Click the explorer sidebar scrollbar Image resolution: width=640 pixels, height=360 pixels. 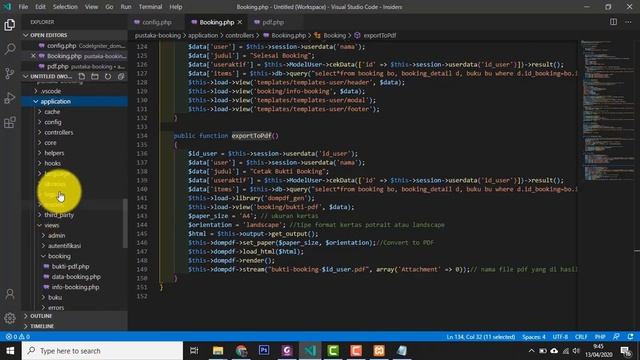click(x=125, y=223)
